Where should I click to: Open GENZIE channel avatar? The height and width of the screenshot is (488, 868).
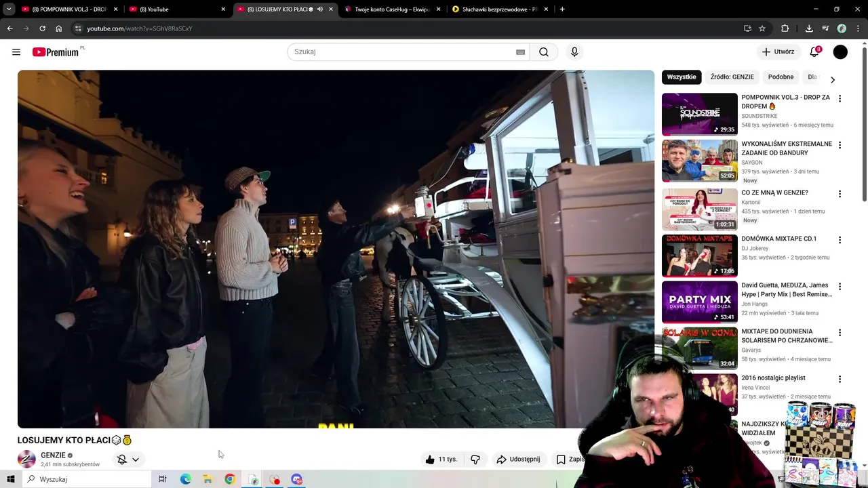tap(26, 459)
